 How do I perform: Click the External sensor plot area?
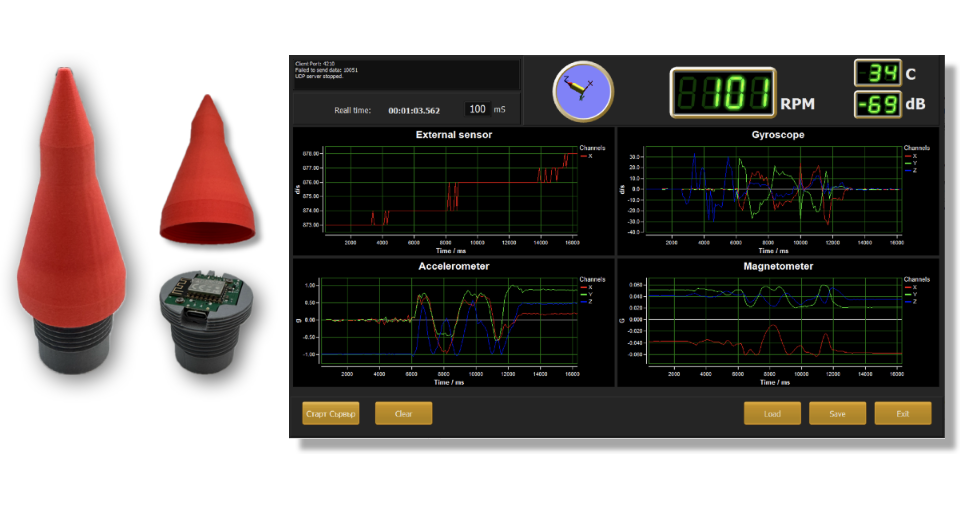click(450, 191)
